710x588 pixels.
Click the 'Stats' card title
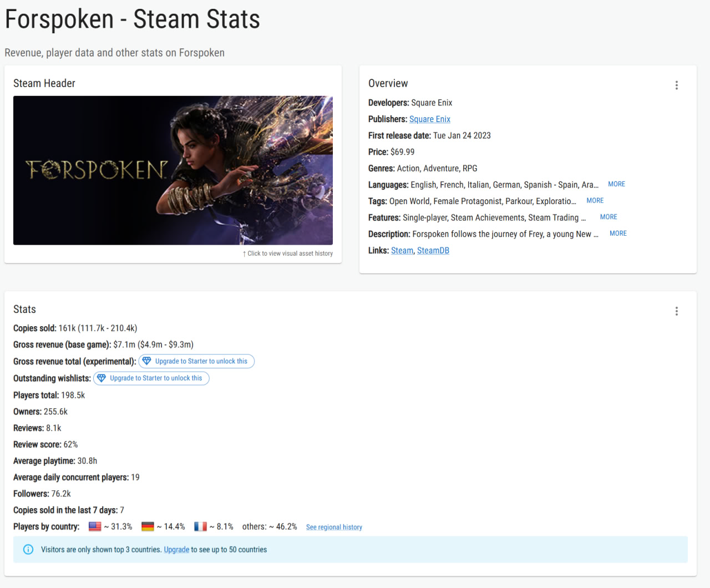point(24,310)
